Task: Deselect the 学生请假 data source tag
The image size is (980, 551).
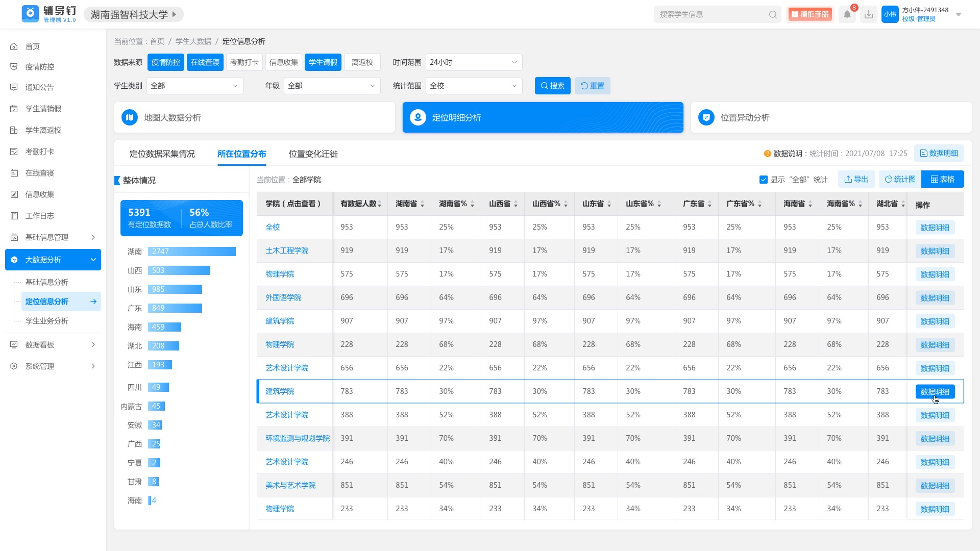Action: [x=323, y=62]
